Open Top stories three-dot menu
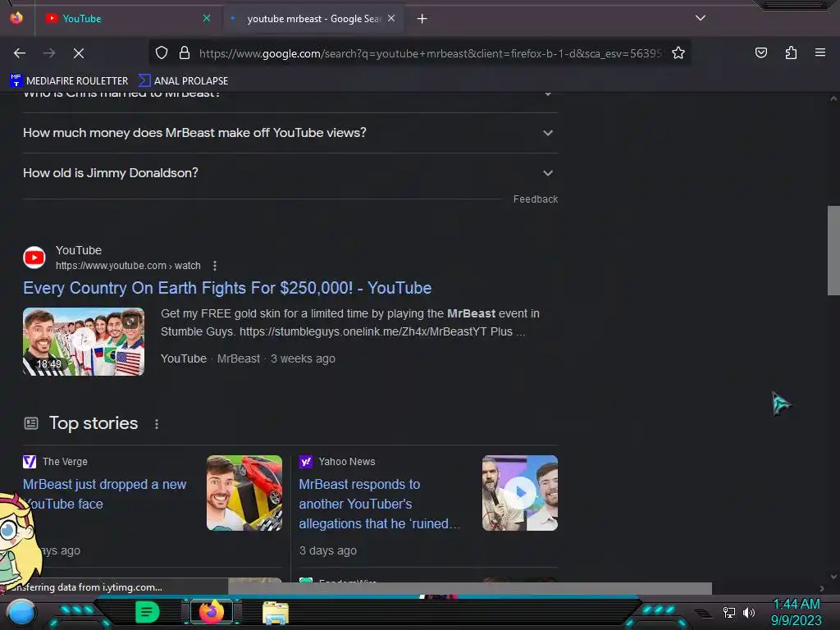Viewport: 840px width, 630px height. pyautogui.click(x=157, y=424)
